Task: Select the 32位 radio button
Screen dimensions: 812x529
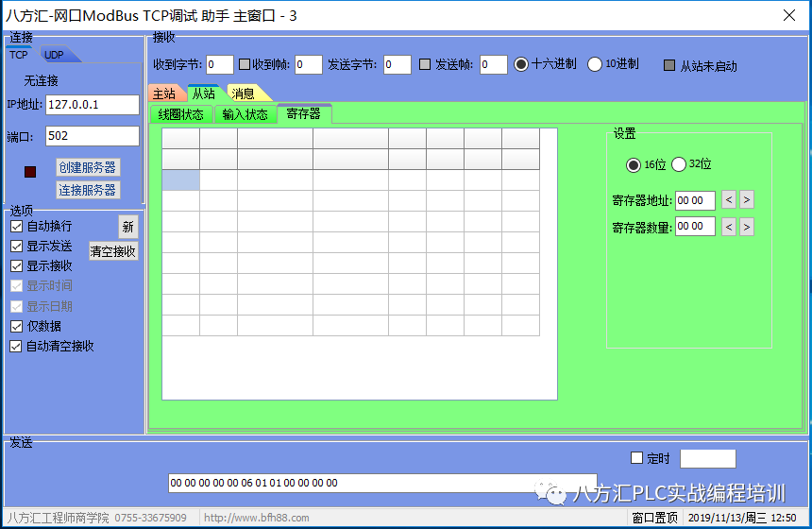Action: [x=679, y=165]
